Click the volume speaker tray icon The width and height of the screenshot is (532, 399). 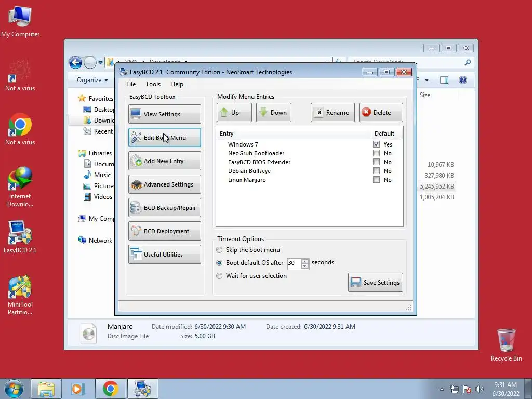(479, 389)
